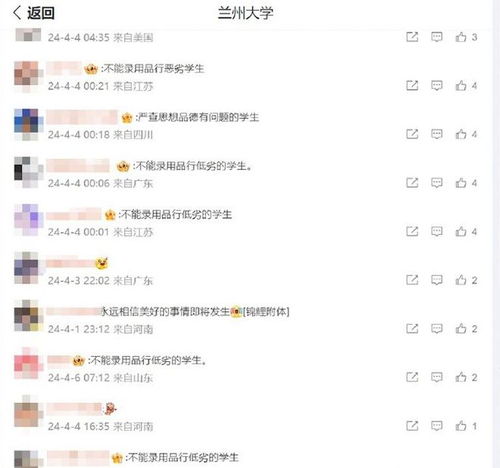This screenshot has height=468, width=500.
Task: Like the 00:21 Jiangsu comment
Action: coord(466,86)
